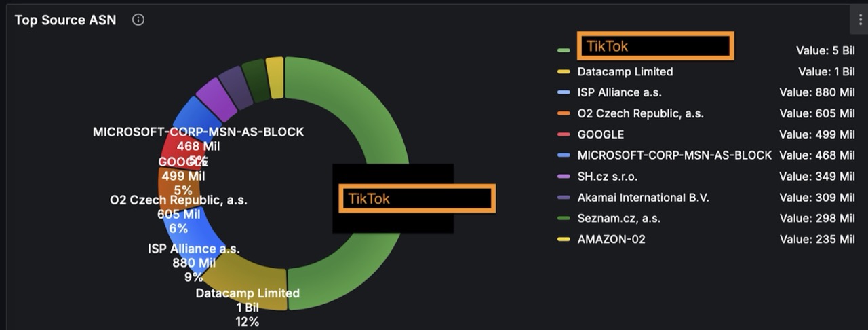Click Datacamp Limited yellow legend marker

pyautogui.click(x=563, y=72)
